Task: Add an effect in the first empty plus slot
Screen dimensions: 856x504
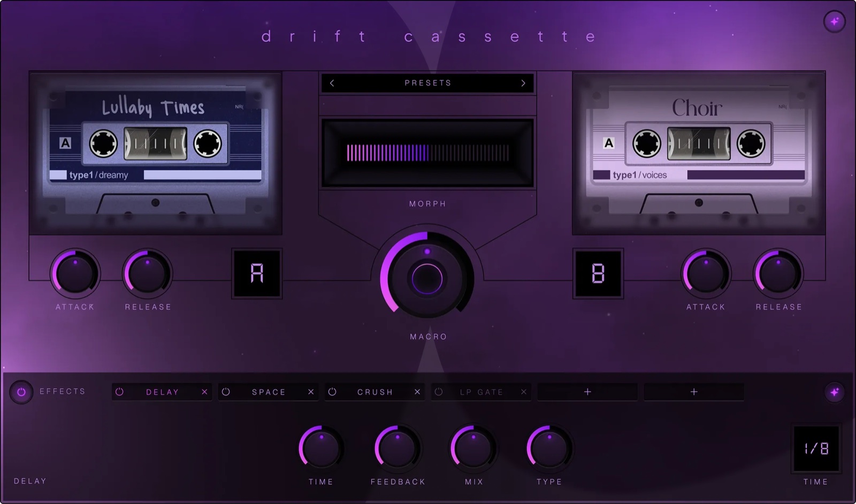Action: click(x=587, y=392)
